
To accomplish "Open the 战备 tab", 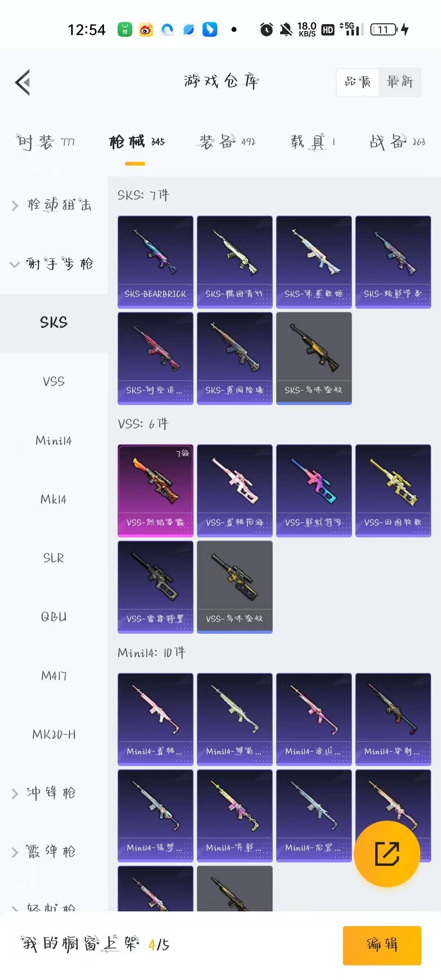I will 397,142.
